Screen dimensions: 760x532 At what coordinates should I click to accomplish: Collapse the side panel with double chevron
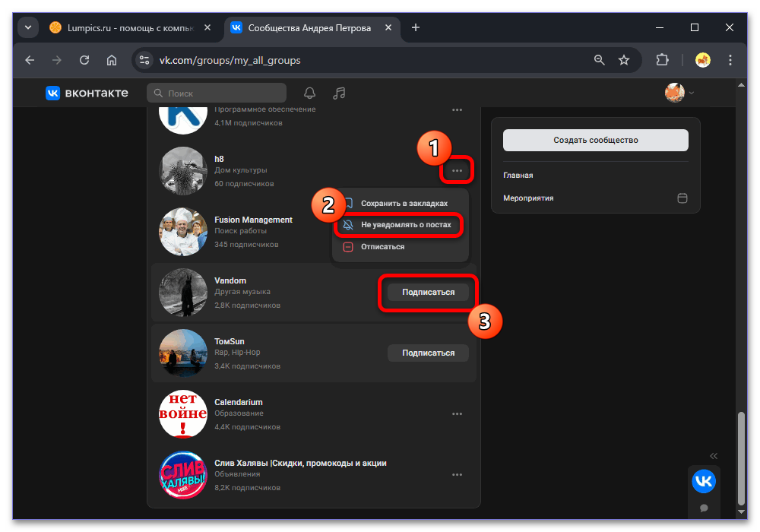click(714, 456)
